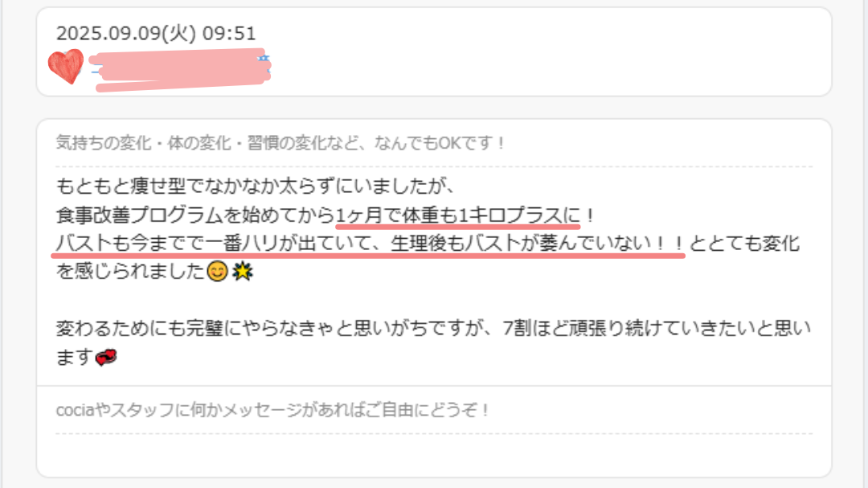Click the text を感じられました
This screenshot has height=488, width=868.
(x=131, y=272)
